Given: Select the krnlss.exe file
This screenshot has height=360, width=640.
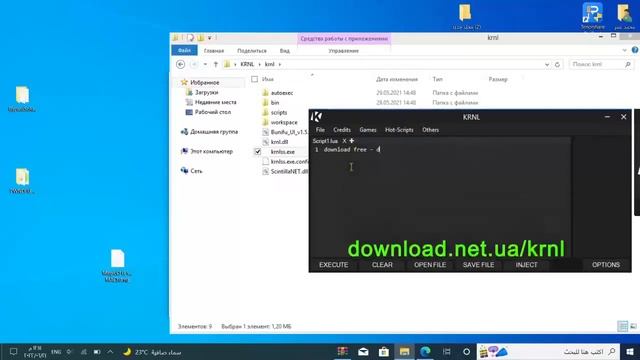Looking at the screenshot, I should [x=282, y=152].
